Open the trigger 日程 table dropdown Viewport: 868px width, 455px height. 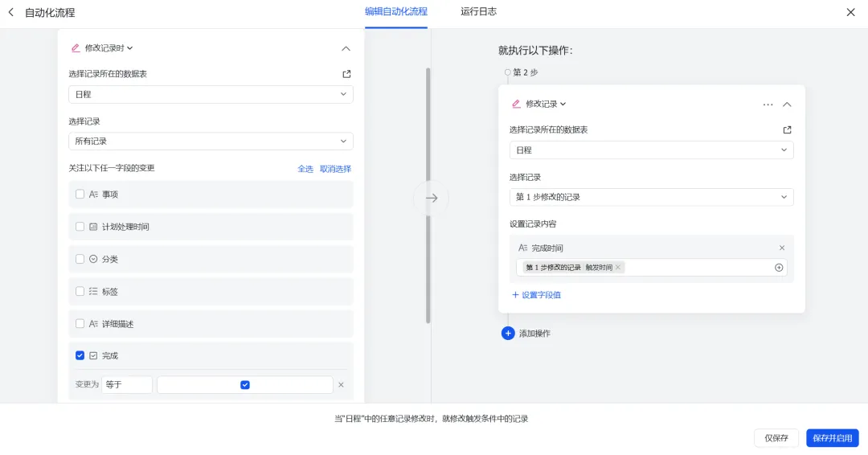[x=211, y=94]
